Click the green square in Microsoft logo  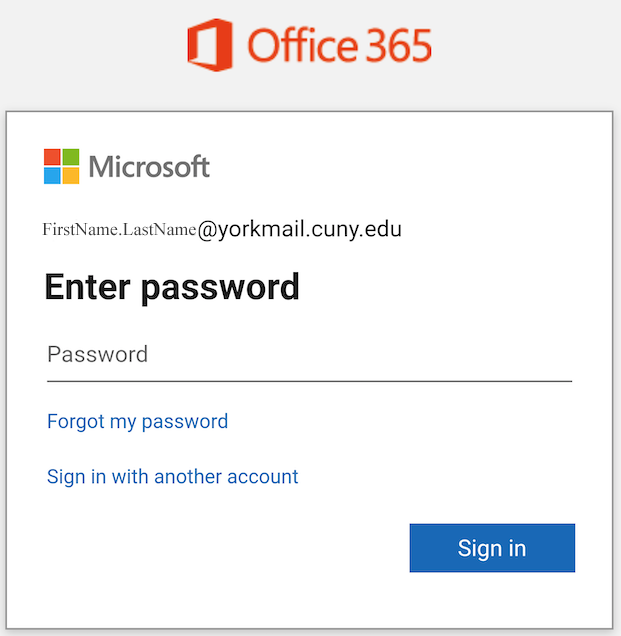coord(71,157)
